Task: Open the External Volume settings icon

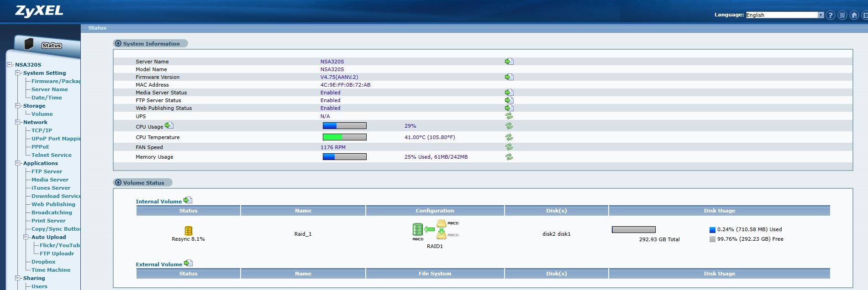Action: [x=188, y=263]
